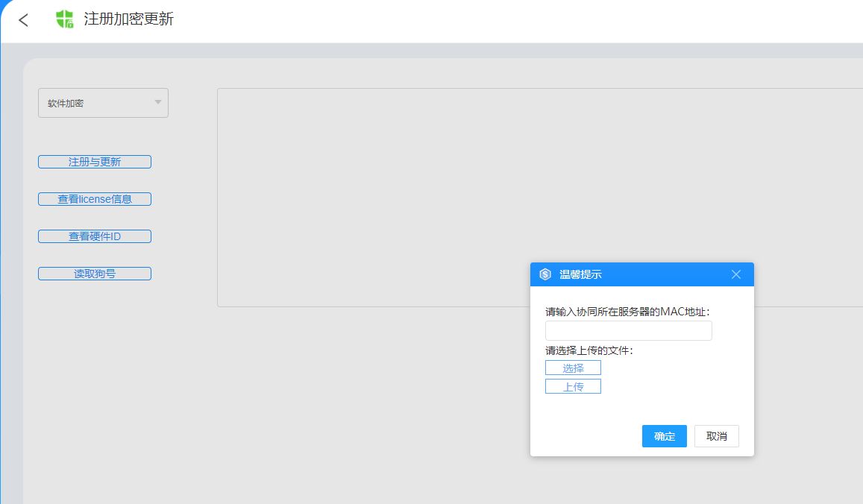Click the 上传 upload button
863x504 pixels.
[573, 386]
